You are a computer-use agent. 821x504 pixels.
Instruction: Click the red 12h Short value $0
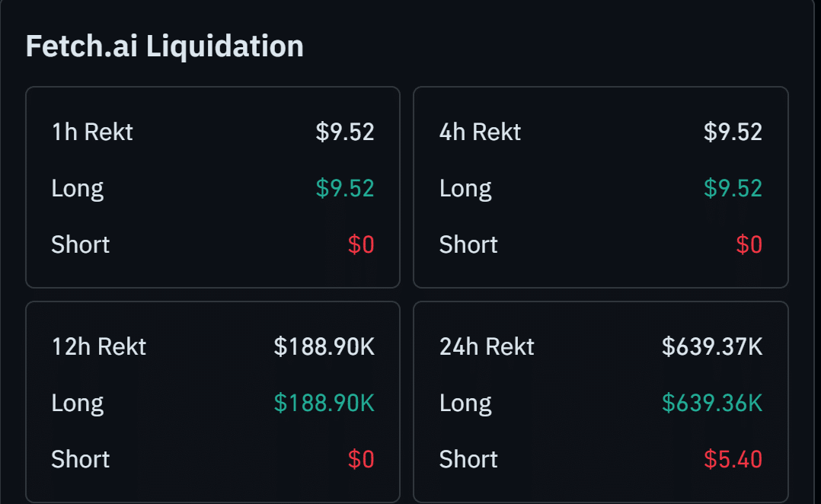click(x=361, y=460)
